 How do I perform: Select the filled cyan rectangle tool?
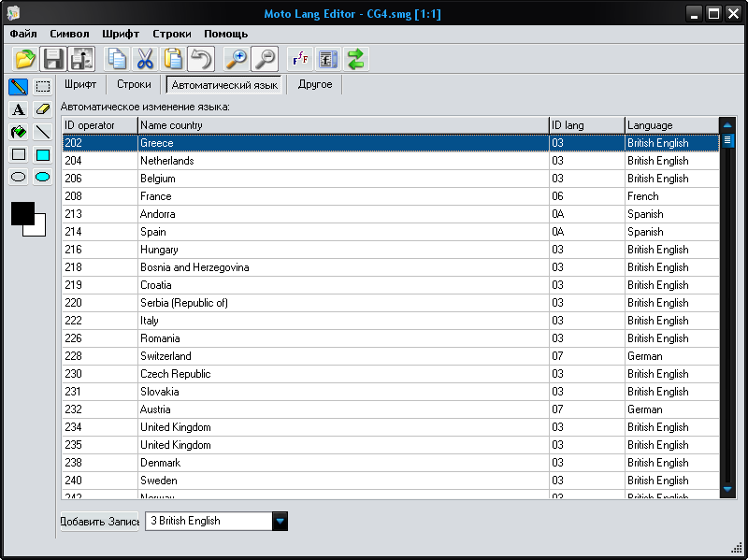click(x=43, y=154)
